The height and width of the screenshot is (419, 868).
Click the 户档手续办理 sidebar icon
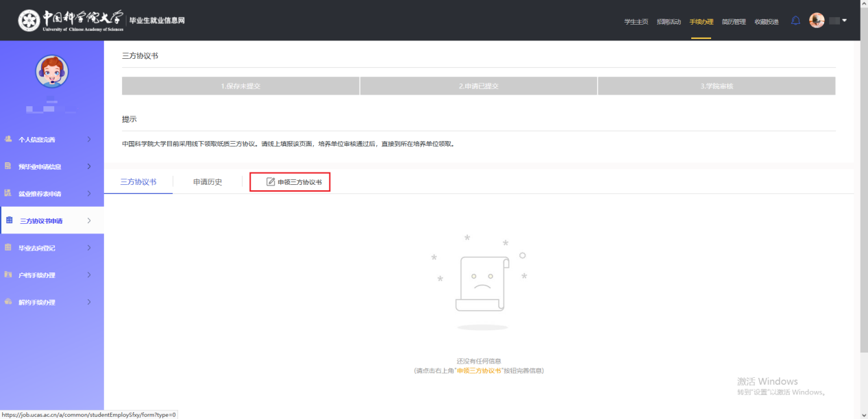(8, 275)
